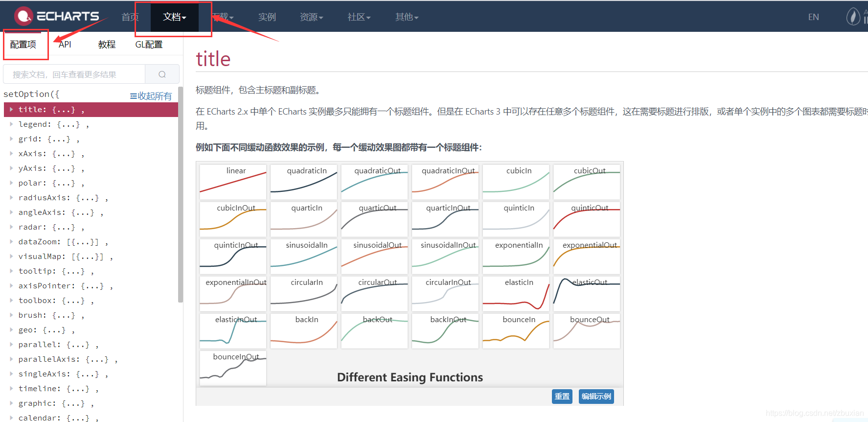Viewport: 868px width, 422px height.
Task: Click the sinusoidalOut easing chart
Action: 374,256
